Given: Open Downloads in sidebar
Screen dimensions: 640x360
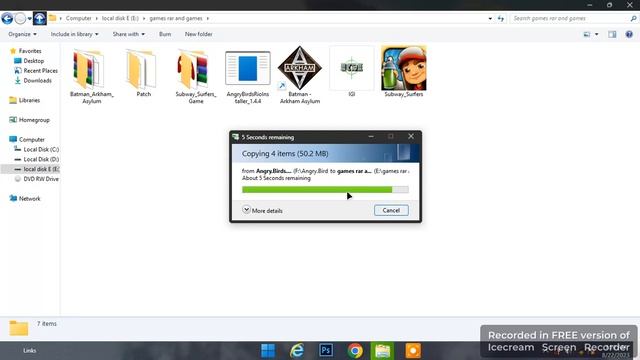Looking at the screenshot, I should pos(33,80).
